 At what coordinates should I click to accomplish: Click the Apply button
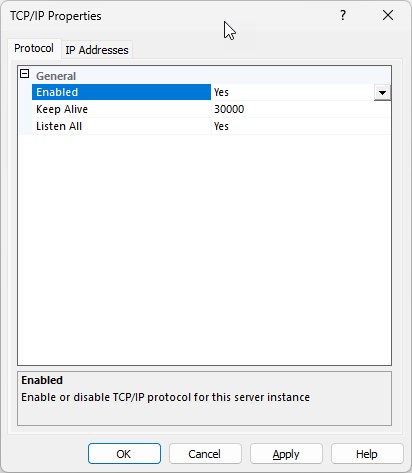286,453
